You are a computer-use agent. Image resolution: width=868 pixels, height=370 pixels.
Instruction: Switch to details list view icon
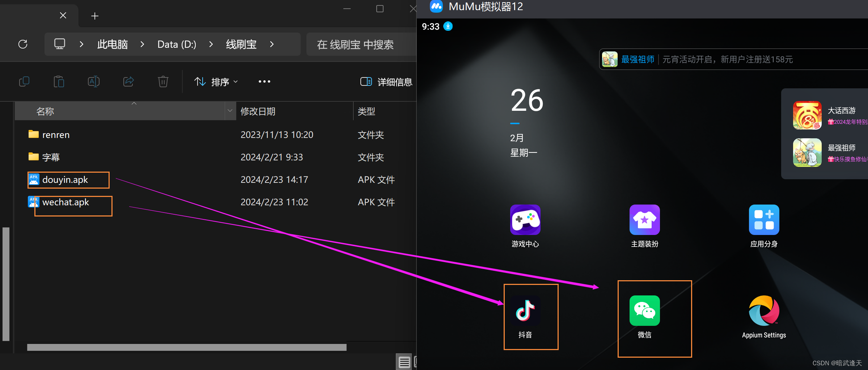coord(404,362)
